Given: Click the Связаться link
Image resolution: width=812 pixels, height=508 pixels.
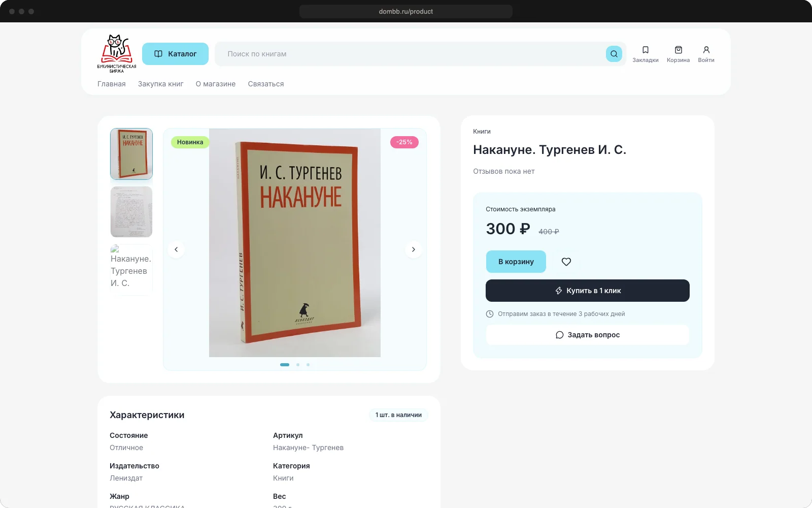Looking at the screenshot, I should click(x=266, y=84).
